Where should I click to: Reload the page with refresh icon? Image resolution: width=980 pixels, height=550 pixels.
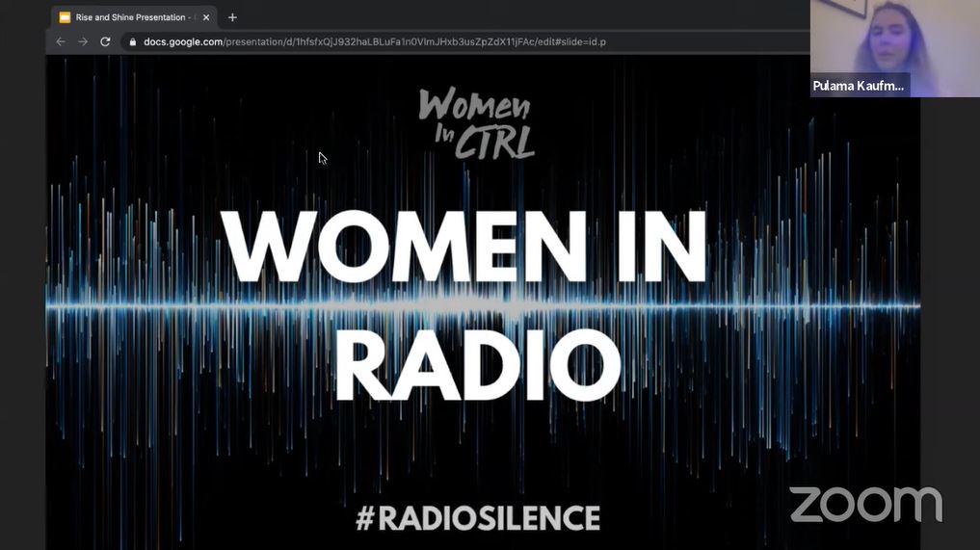pos(105,41)
